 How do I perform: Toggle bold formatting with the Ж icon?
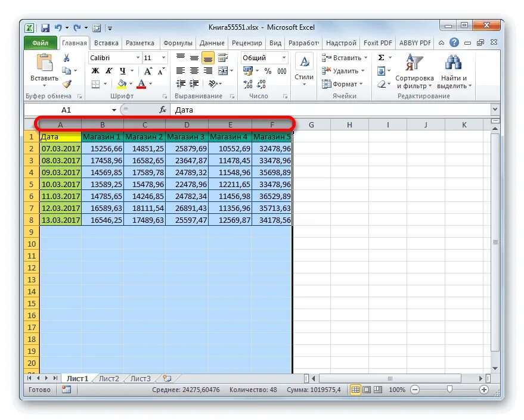click(x=97, y=71)
